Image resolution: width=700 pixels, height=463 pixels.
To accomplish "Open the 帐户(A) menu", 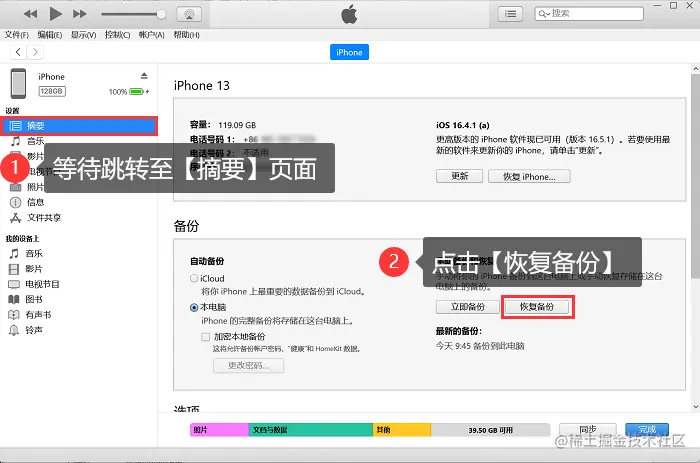I will 151,35.
